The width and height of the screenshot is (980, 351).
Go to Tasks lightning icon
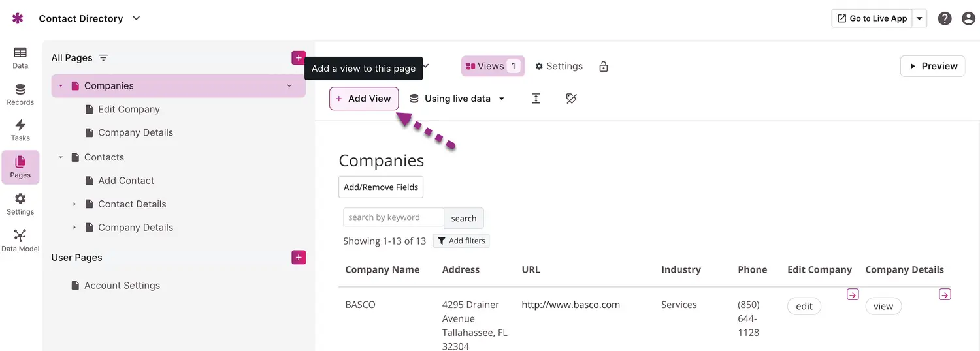[20, 129]
